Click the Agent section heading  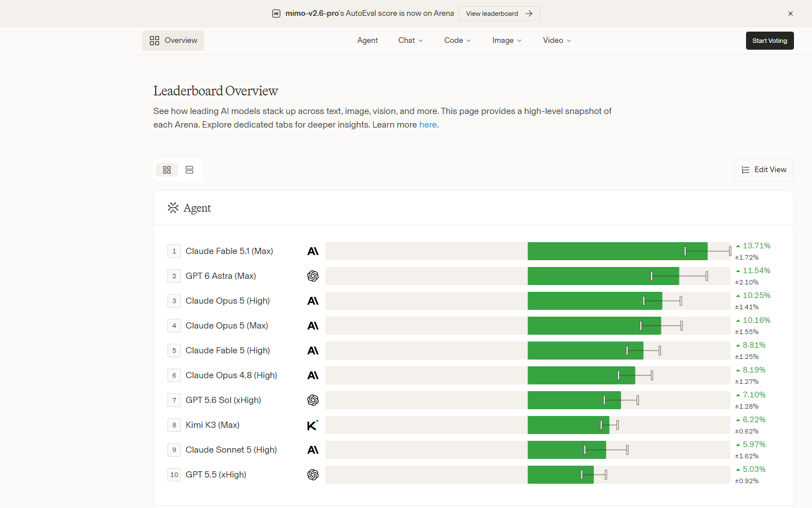197,208
